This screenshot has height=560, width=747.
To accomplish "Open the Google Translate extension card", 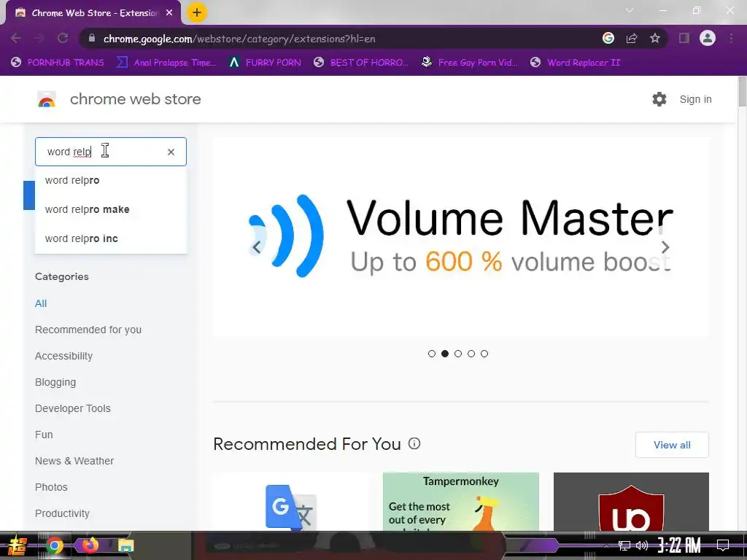I will [290, 502].
